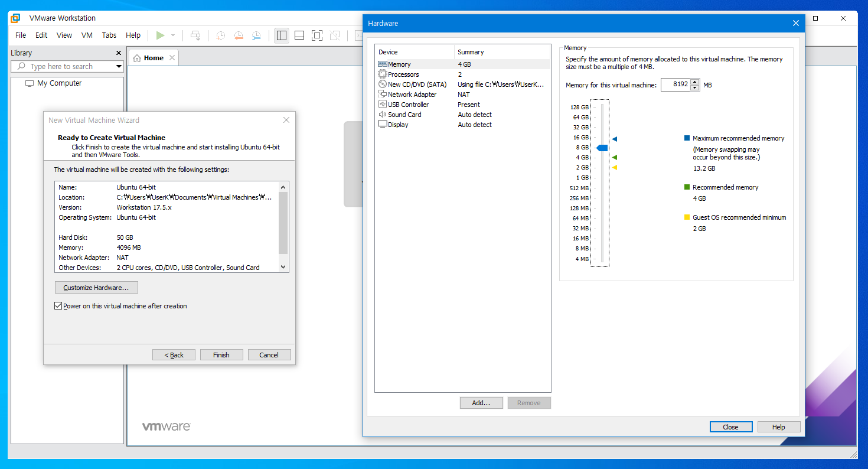The height and width of the screenshot is (469, 868).
Task: Select the Sound Card device icon
Action: [x=383, y=115]
